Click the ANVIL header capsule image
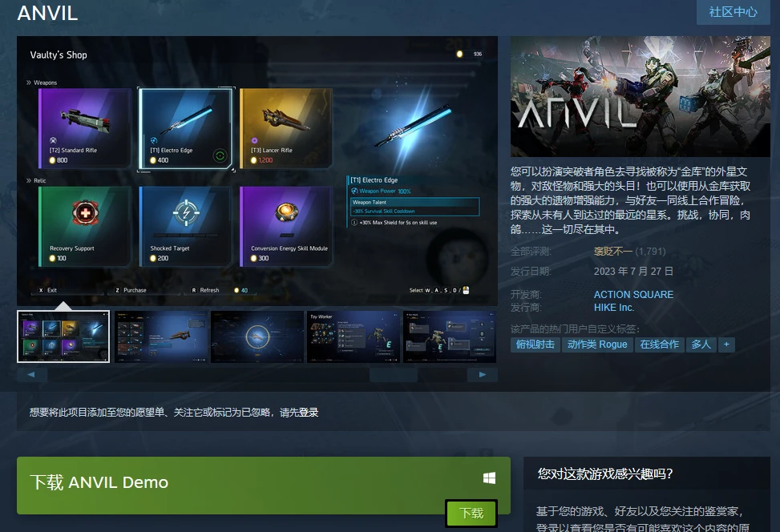This screenshot has height=532, width=780. click(x=641, y=96)
